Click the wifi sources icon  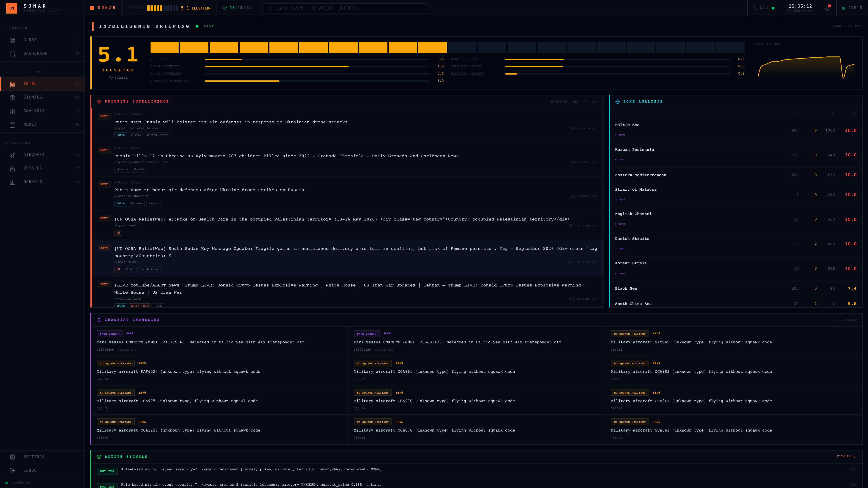[225, 8]
